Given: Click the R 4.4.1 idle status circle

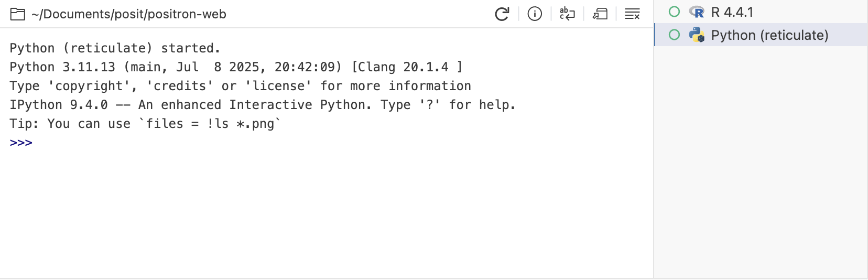Looking at the screenshot, I should 675,12.
